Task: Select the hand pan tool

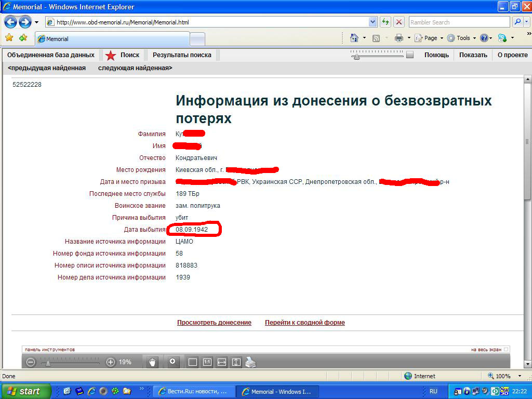Action: (x=153, y=362)
